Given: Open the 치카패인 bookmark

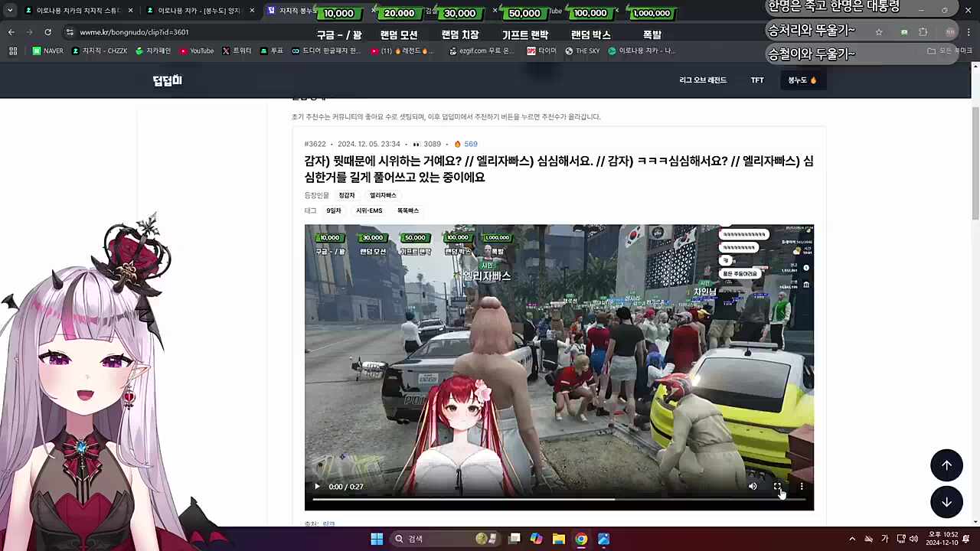Looking at the screenshot, I should tap(153, 51).
